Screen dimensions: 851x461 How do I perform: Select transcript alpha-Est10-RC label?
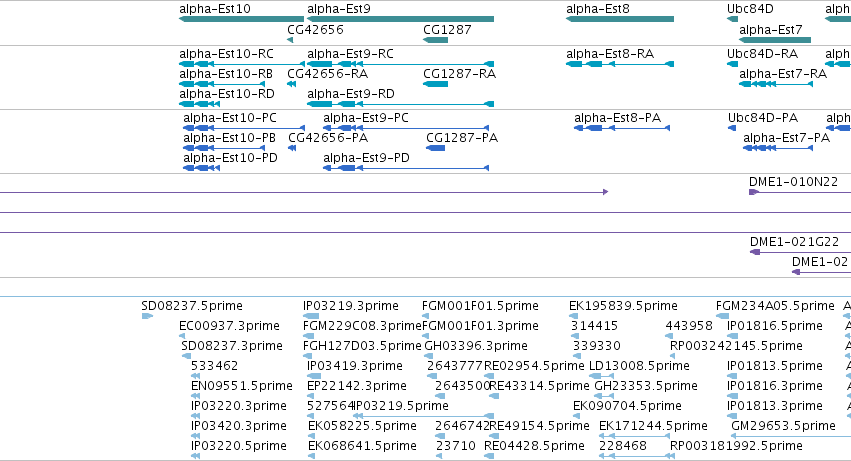[226, 54]
